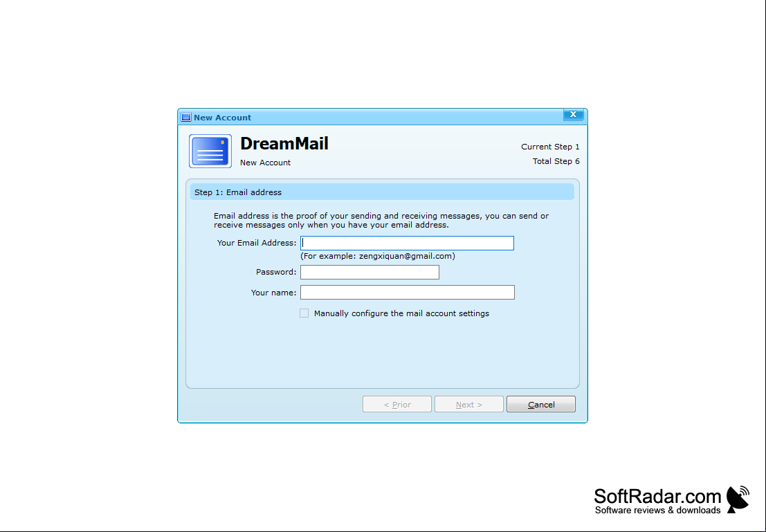Click the < Prior button

click(x=397, y=404)
